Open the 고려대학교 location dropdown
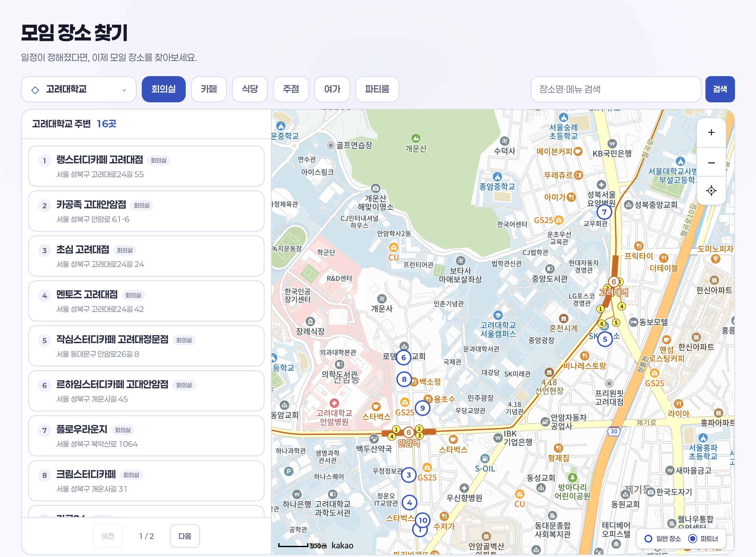The height and width of the screenshot is (557, 756). [78, 89]
